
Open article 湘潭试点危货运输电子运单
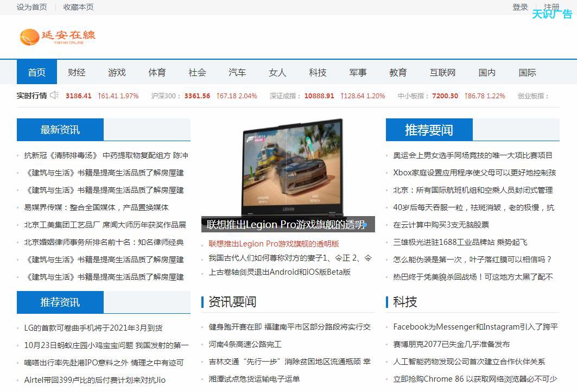point(254,379)
